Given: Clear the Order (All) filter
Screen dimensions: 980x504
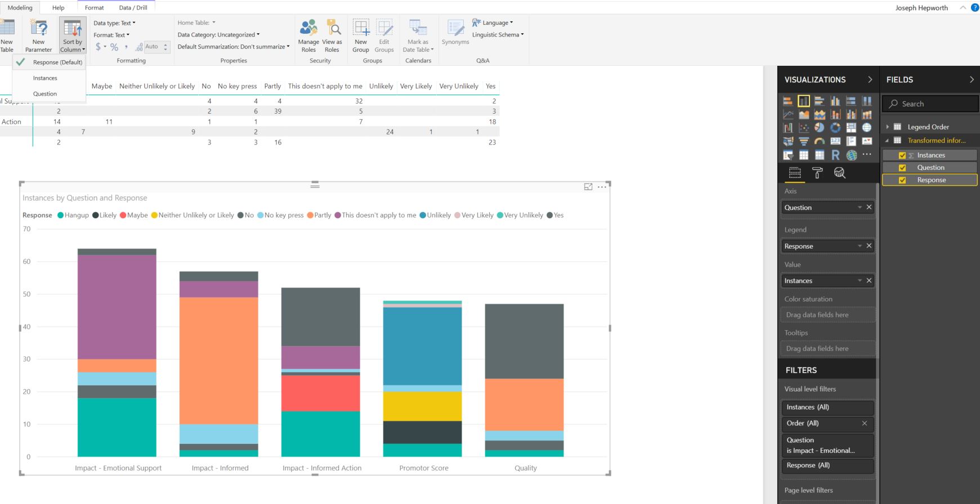Looking at the screenshot, I should pos(865,424).
